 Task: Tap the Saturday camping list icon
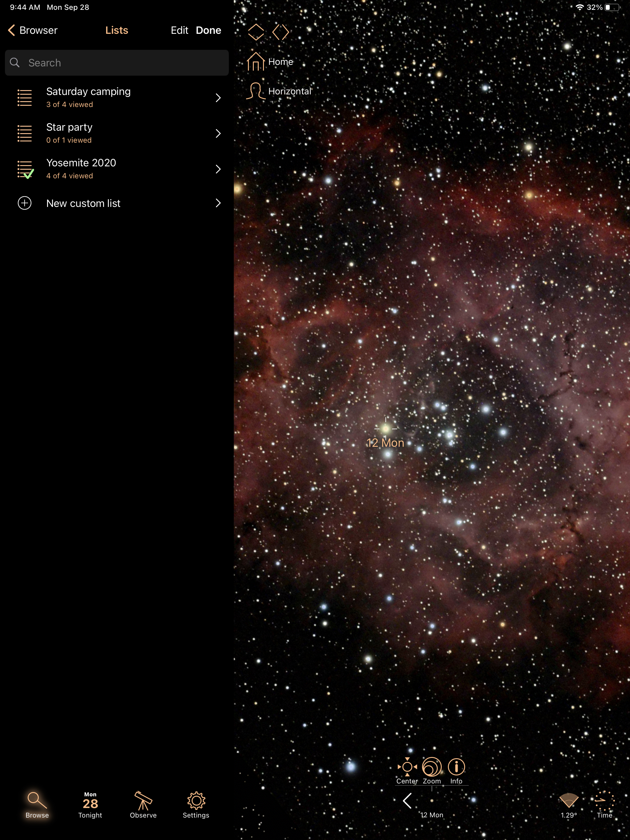[x=25, y=97]
